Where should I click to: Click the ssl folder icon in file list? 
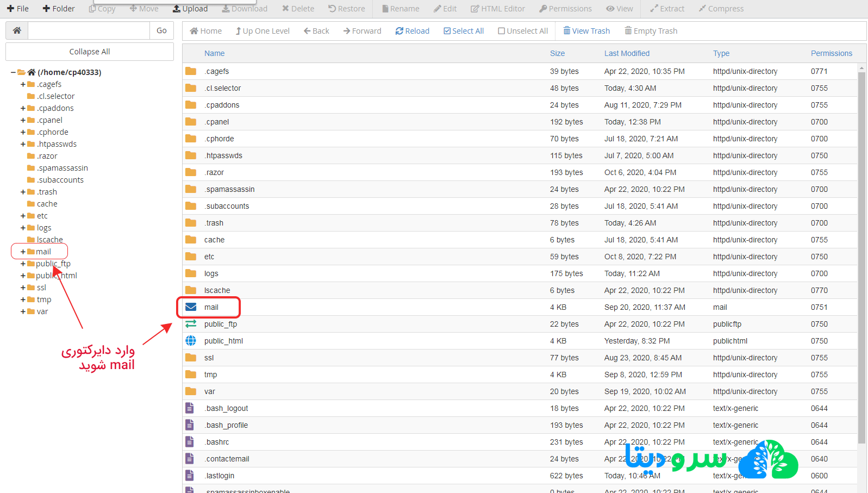pyautogui.click(x=191, y=358)
